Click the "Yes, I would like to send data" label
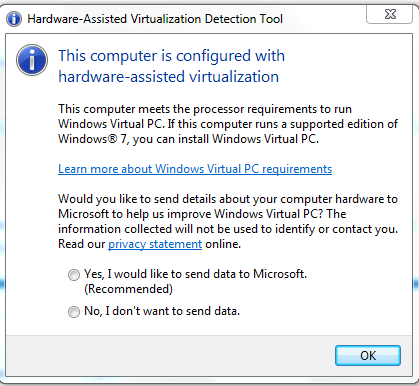The height and width of the screenshot is (386, 419). pos(195,274)
